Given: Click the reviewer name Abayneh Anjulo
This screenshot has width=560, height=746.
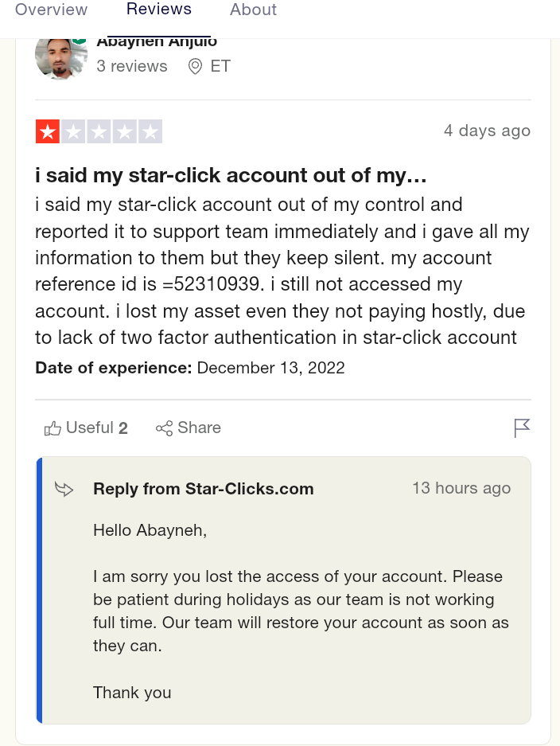Looking at the screenshot, I should pyautogui.click(x=157, y=43).
